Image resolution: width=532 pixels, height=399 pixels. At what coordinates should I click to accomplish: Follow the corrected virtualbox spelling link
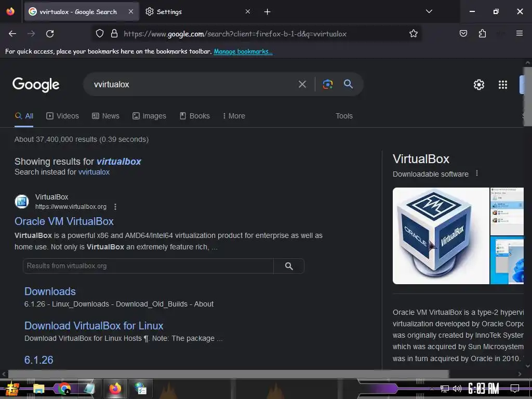click(119, 162)
